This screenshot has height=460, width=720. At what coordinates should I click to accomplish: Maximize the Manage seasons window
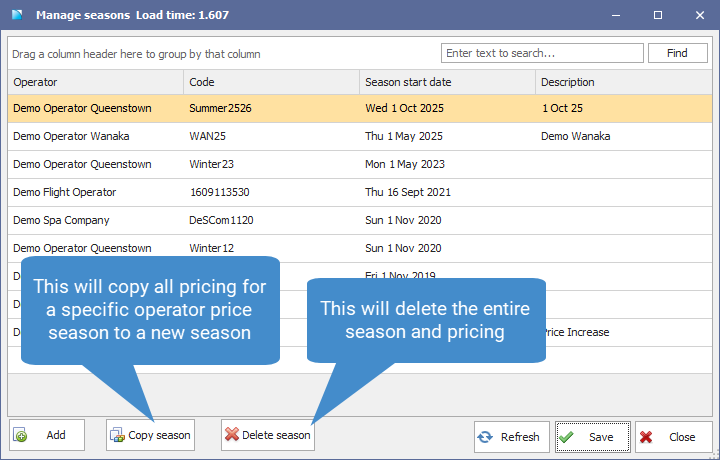click(658, 15)
